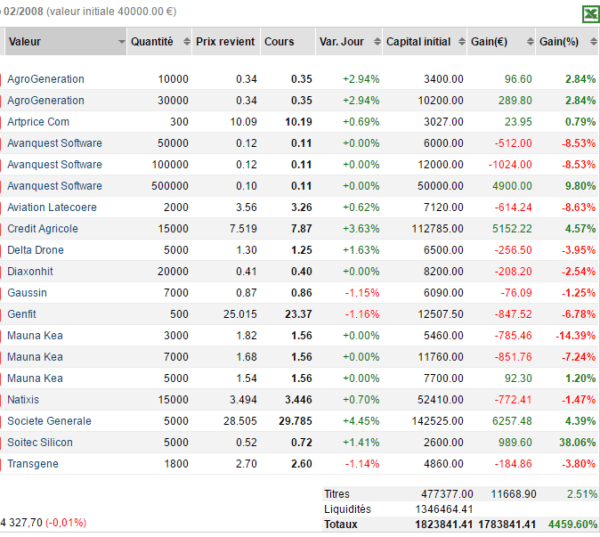Open Mauna Kea row with price 1.54

coord(35,379)
